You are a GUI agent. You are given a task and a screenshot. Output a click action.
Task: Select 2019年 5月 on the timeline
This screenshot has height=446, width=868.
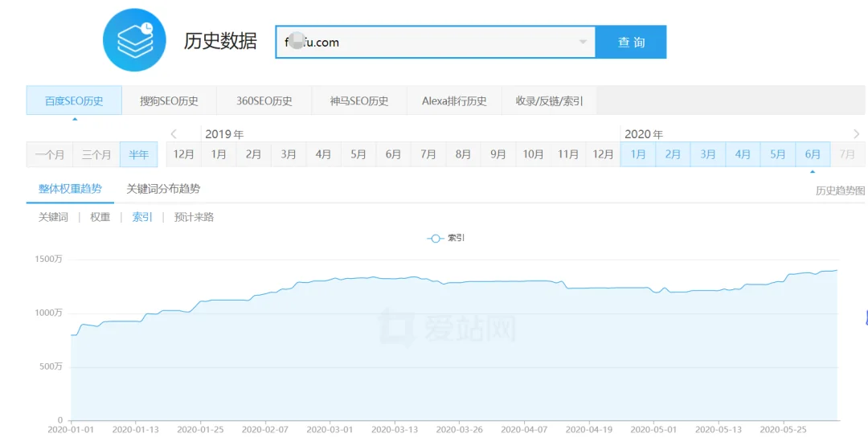pos(358,154)
